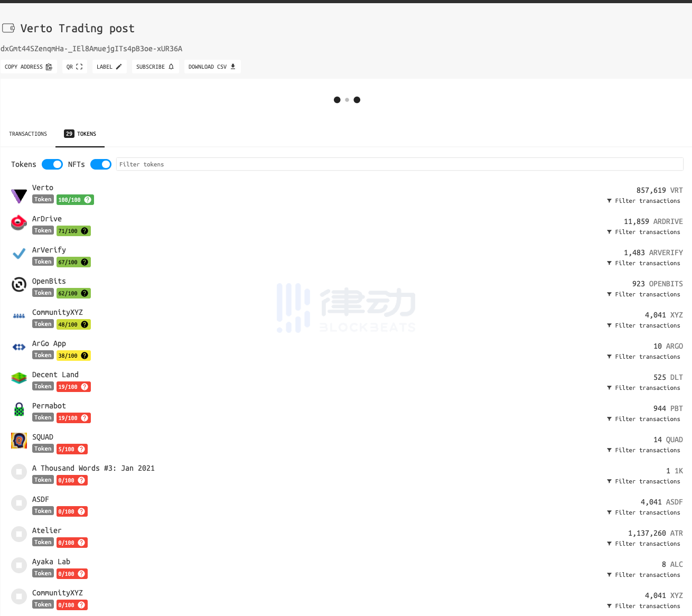Click the SQUAD token avatar icon
The image size is (692, 616).
[x=19, y=441]
